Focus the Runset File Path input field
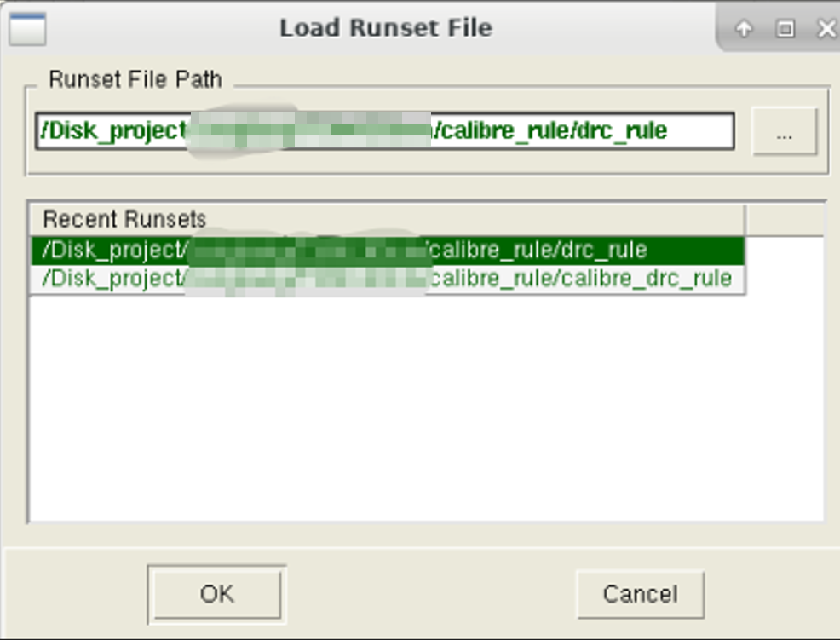 point(384,130)
